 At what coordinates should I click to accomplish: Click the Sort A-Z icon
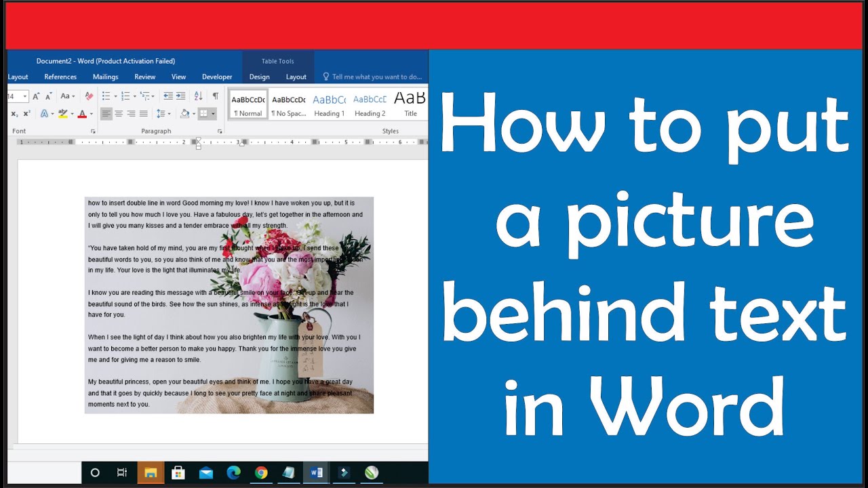point(197,96)
